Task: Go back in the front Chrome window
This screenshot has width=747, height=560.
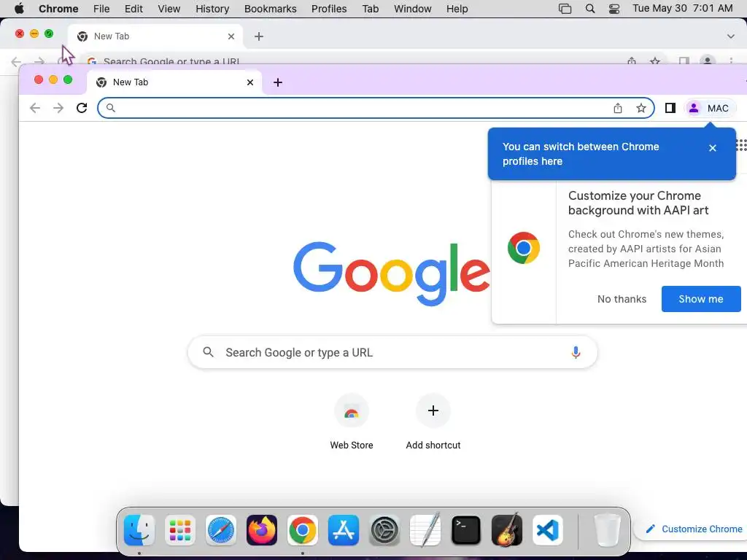Action: pos(35,108)
